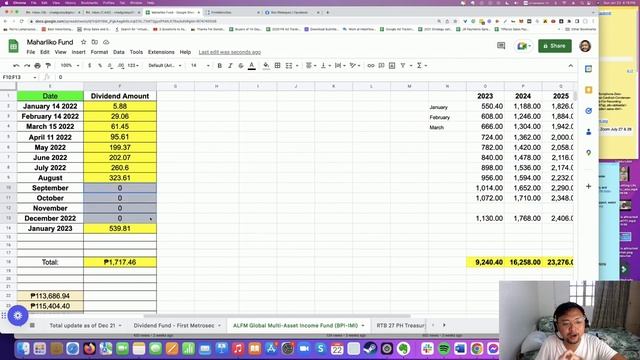Format the selection as percent
This screenshot has height=360, width=640.
point(100,66)
